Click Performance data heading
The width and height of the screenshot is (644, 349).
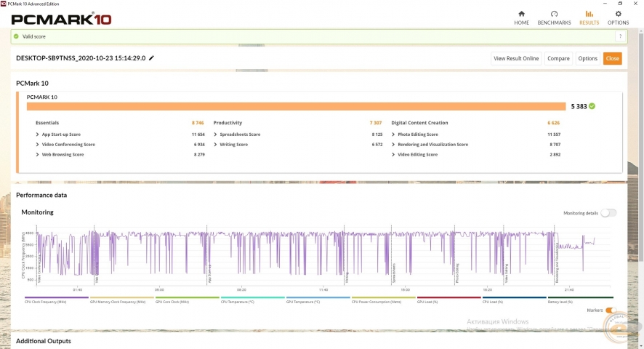point(41,195)
